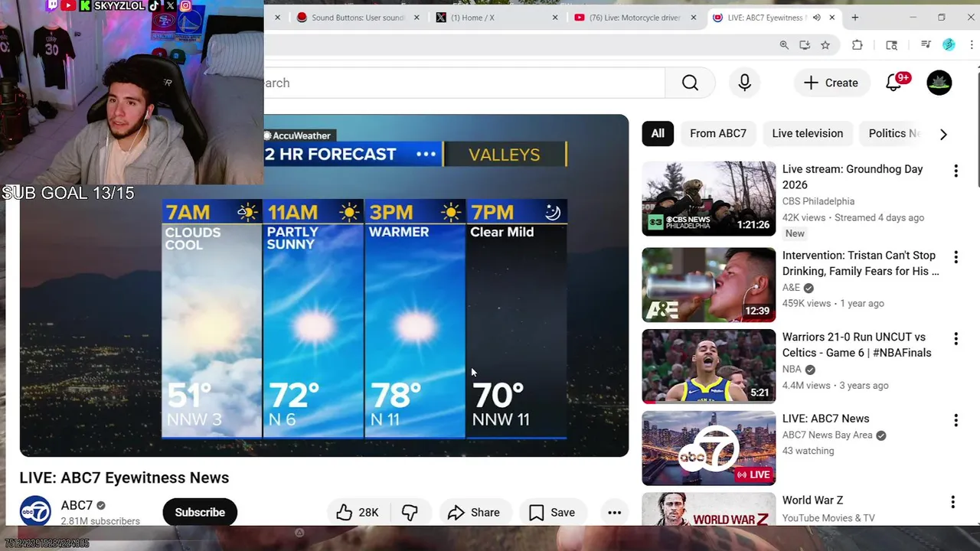The image size is (980, 551).
Task: Select the All filter chip
Action: click(x=658, y=133)
